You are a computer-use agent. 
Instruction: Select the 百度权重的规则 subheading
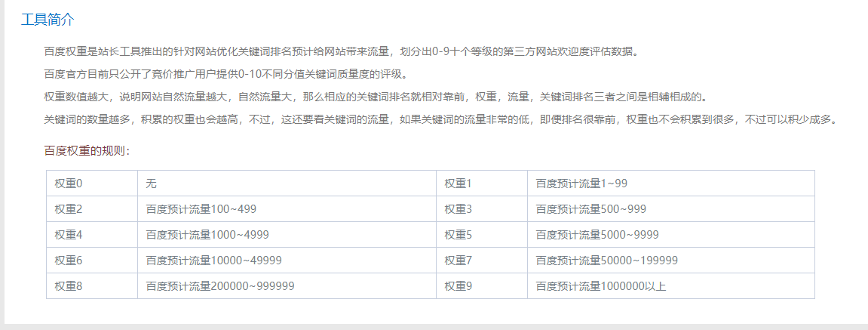tap(87, 151)
